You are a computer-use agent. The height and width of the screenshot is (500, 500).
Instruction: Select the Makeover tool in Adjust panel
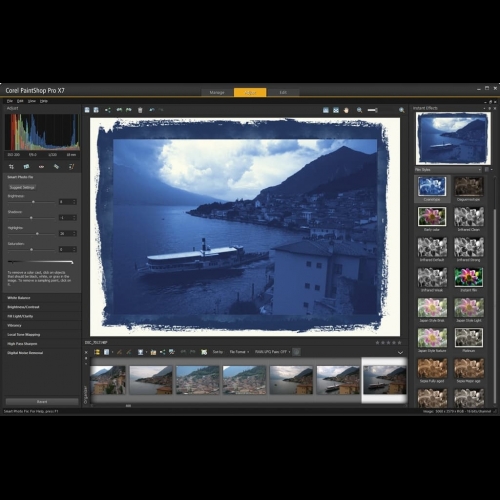pos(56,166)
